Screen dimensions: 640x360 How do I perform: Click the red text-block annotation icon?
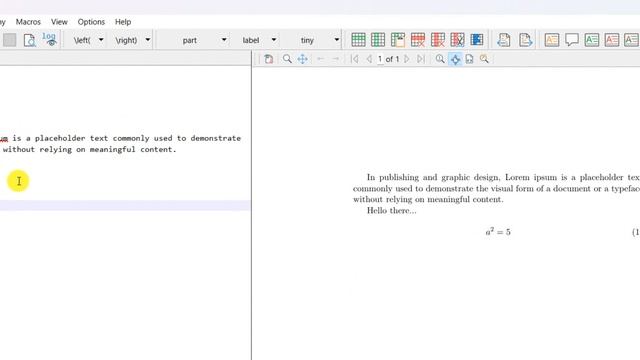[x=612, y=40]
